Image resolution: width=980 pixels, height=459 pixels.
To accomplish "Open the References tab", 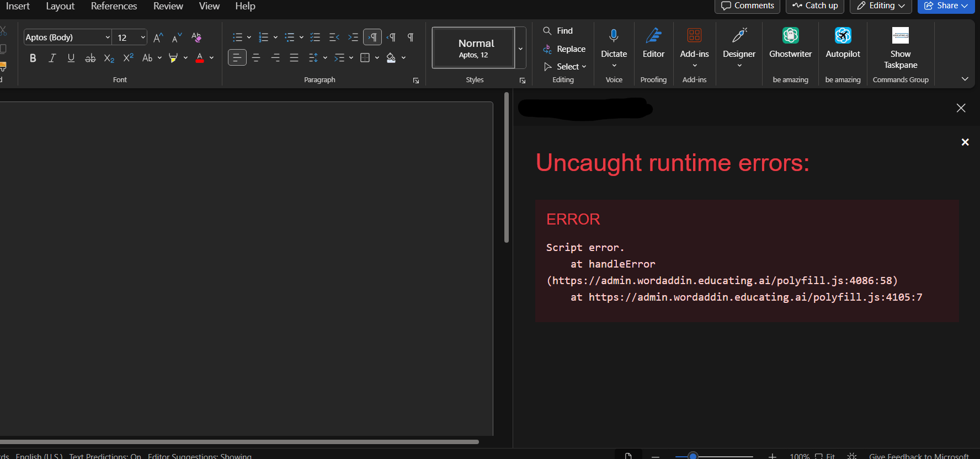I will (x=114, y=6).
